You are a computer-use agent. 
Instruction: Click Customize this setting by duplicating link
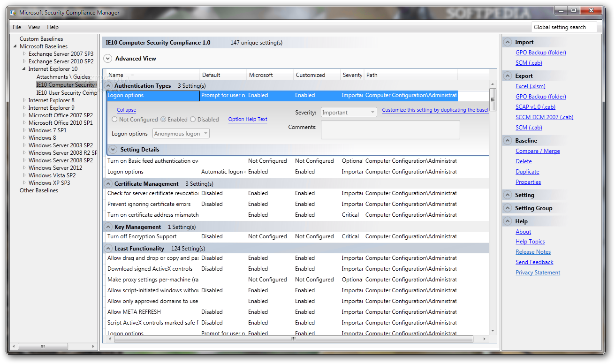coord(435,110)
